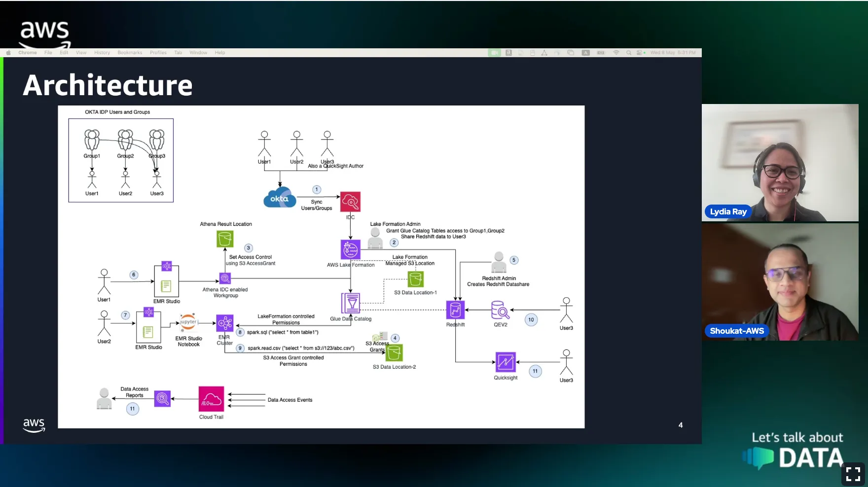Viewport: 868px width, 487px height.
Task: Click the red IDC Identity Center icon
Action: click(350, 202)
